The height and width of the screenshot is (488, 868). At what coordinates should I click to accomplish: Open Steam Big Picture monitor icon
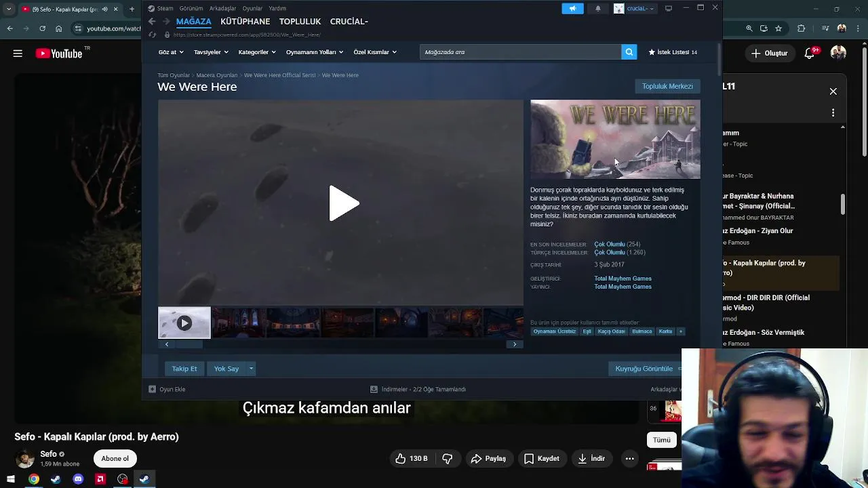pyautogui.click(x=669, y=8)
